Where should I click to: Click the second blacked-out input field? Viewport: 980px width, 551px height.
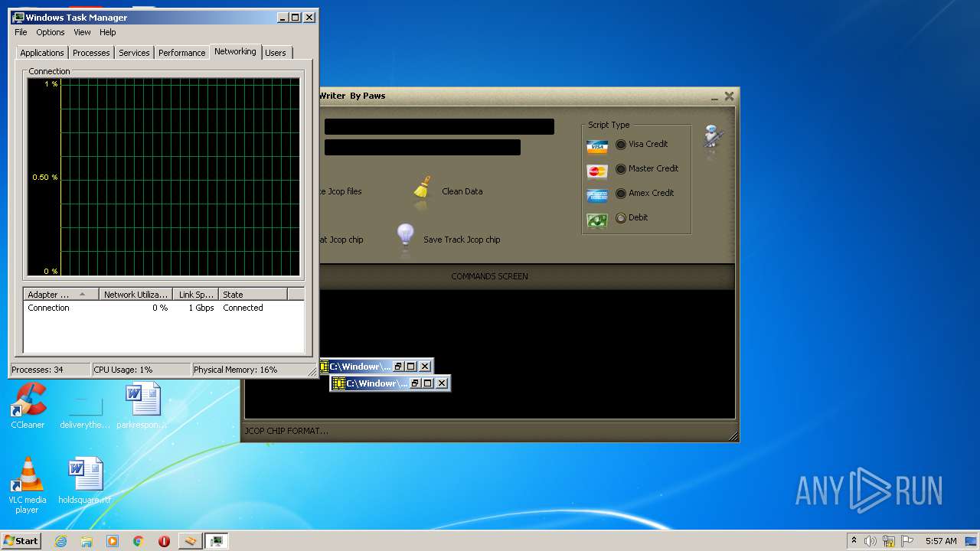click(x=422, y=147)
